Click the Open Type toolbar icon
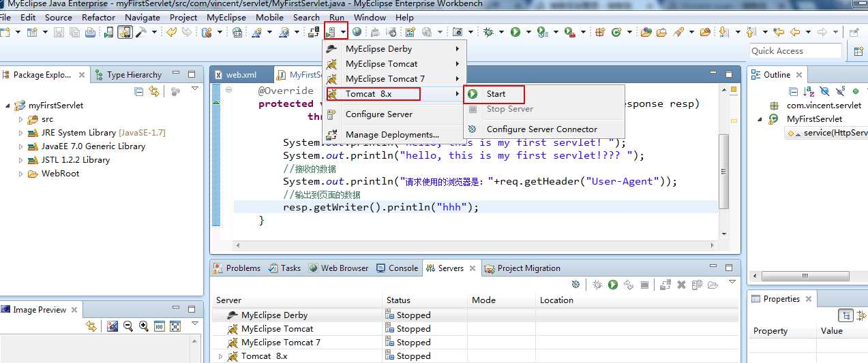 pos(646,32)
